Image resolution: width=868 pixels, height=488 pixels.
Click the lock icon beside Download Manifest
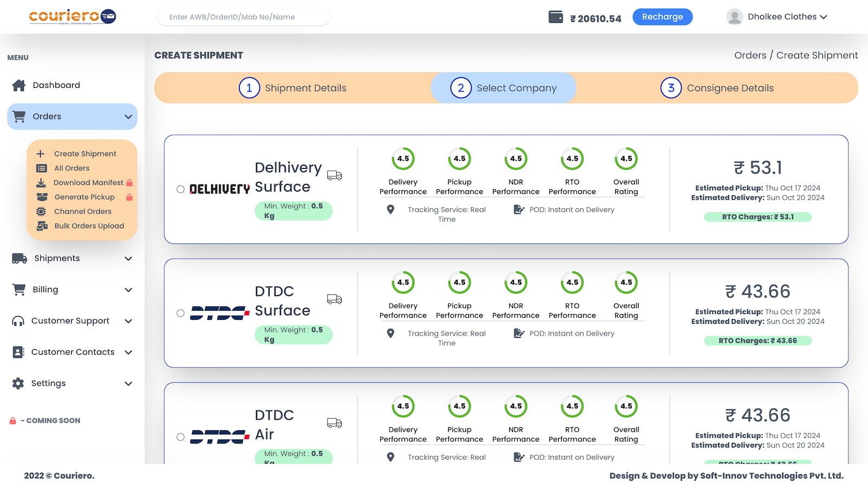point(130,183)
